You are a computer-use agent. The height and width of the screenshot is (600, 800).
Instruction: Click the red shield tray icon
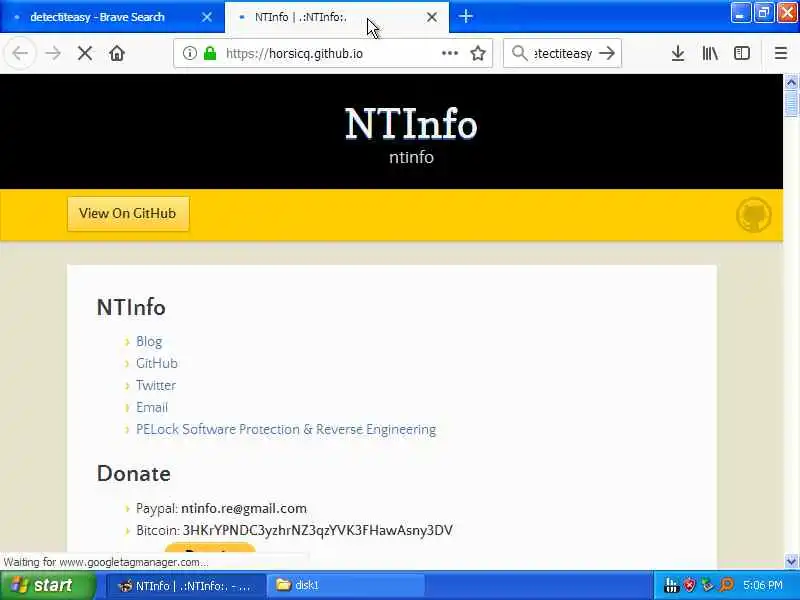click(690, 585)
